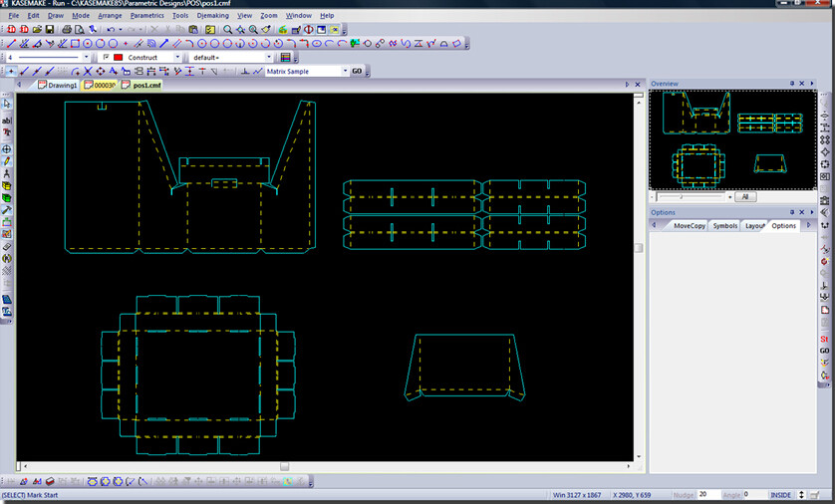
Task: Select the 'abl' text tool
Action: [x=6, y=121]
